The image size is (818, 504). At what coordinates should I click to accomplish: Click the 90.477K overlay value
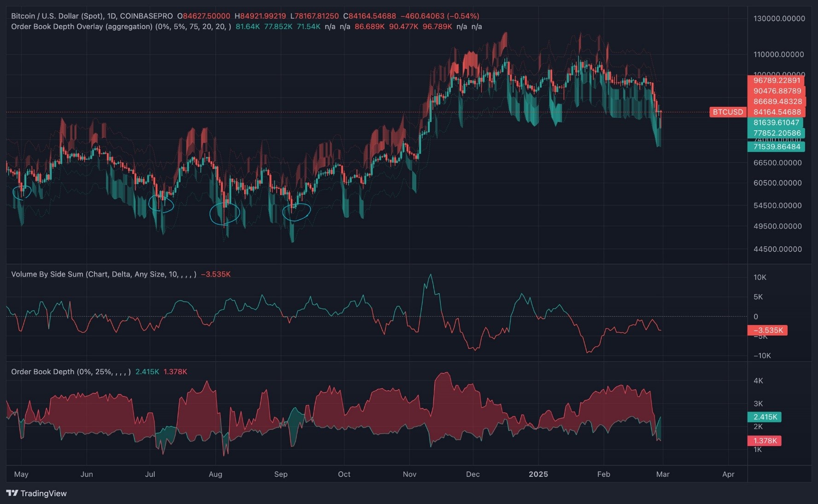pyautogui.click(x=403, y=26)
